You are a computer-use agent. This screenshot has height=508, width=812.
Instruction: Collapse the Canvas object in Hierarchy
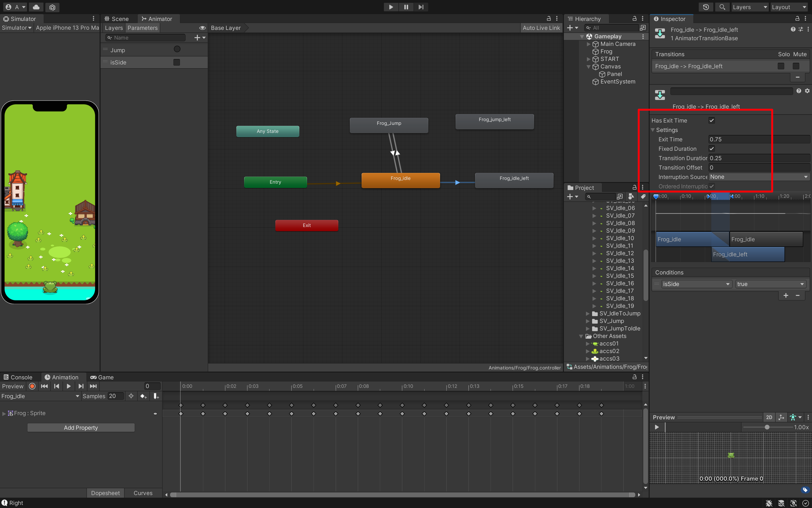pos(588,67)
